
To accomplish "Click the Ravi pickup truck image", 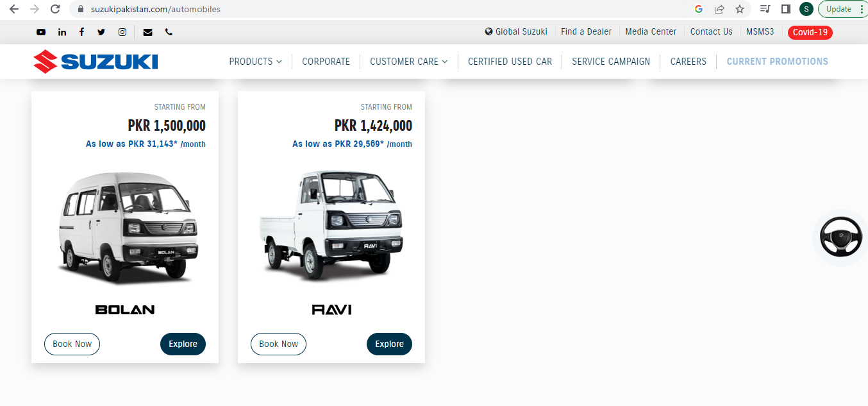I will 331,224.
